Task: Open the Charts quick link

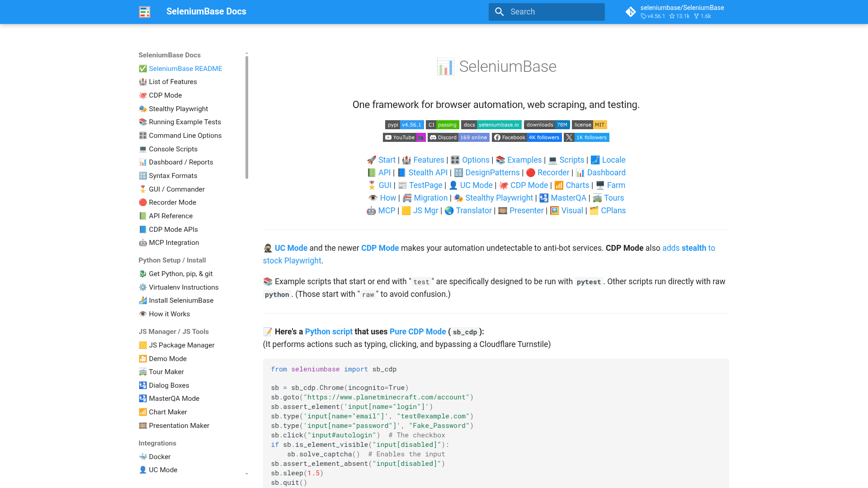Action: 577,185
